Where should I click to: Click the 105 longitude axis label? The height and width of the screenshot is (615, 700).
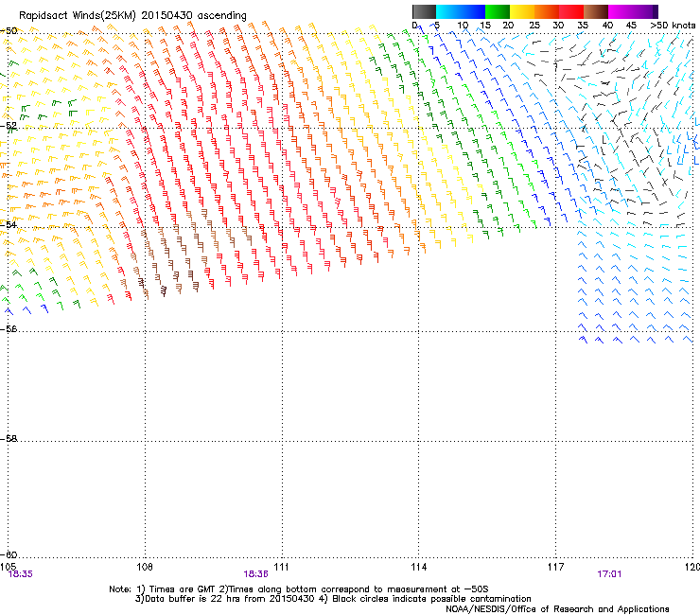(x=8, y=567)
